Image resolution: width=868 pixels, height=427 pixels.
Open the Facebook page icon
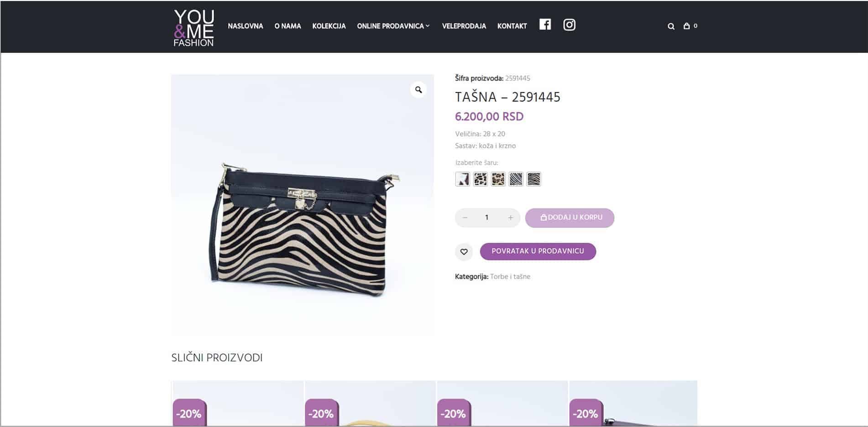pos(545,25)
